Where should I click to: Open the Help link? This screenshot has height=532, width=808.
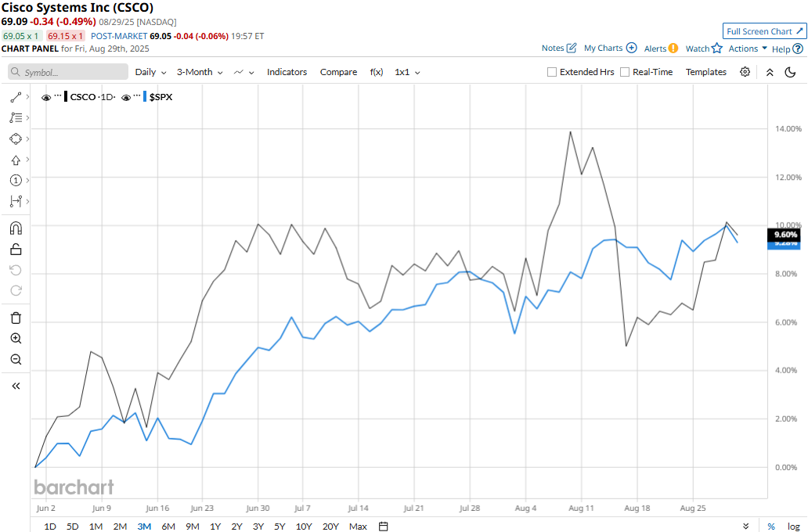pos(788,49)
